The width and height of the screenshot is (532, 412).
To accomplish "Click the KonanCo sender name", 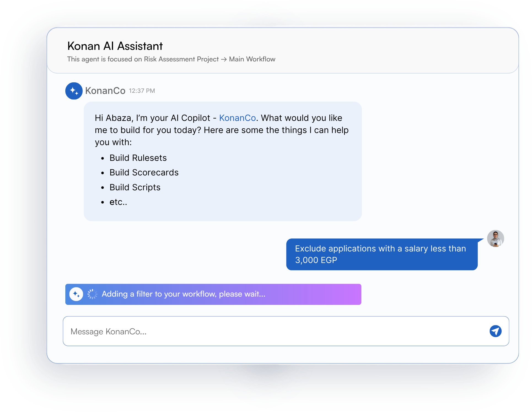I will [105, 91].
